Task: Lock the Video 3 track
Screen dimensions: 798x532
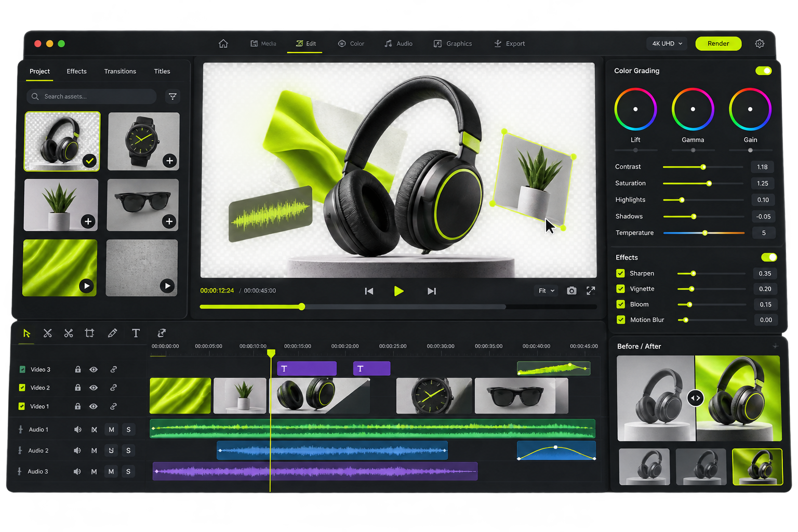Action: (x=78, y=369)
